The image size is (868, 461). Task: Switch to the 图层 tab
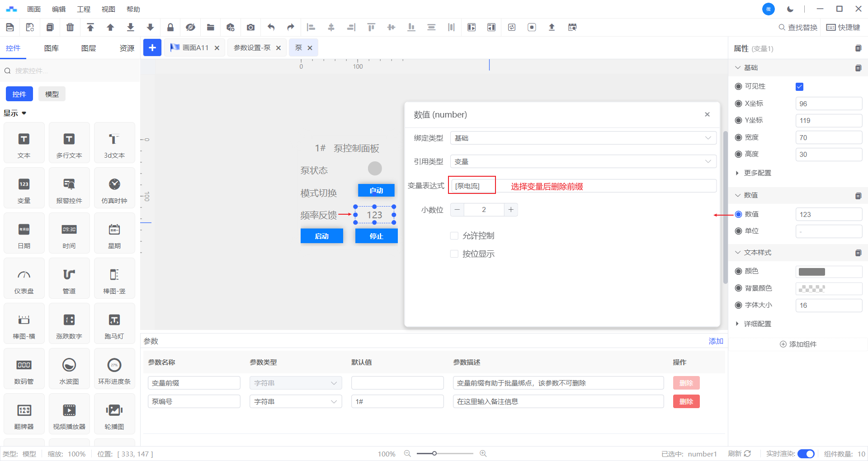[89, 48]
